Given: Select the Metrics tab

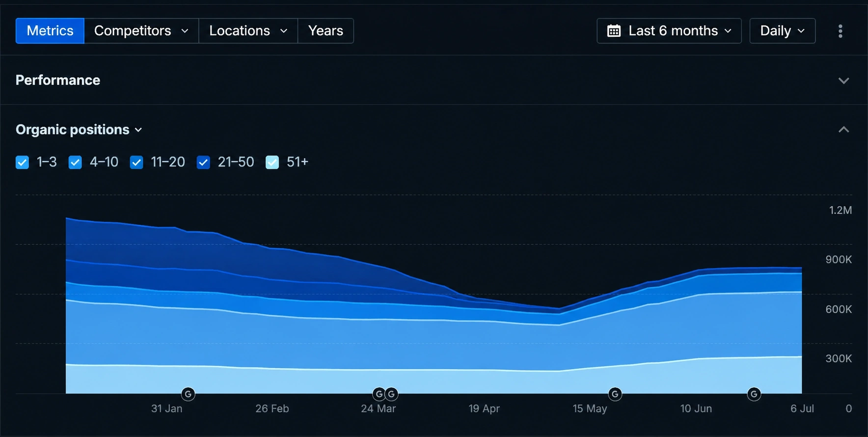Looking at the screenshot, I should (50, 31).
